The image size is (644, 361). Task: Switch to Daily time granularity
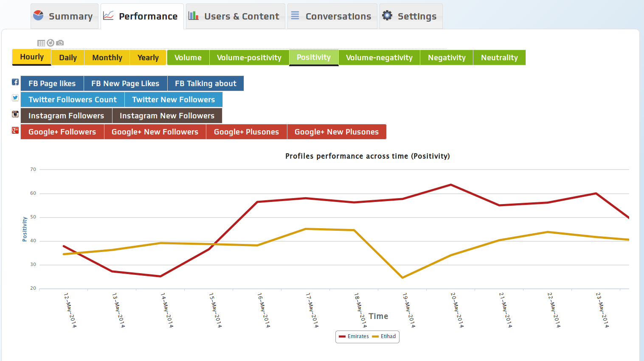pos(68,58)
